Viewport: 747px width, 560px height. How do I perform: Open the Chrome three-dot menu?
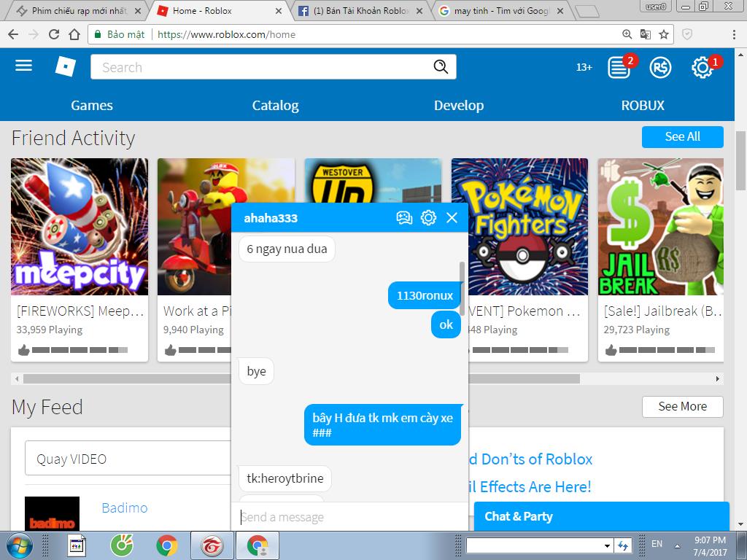pyautogui.click(x=734, y=34)
